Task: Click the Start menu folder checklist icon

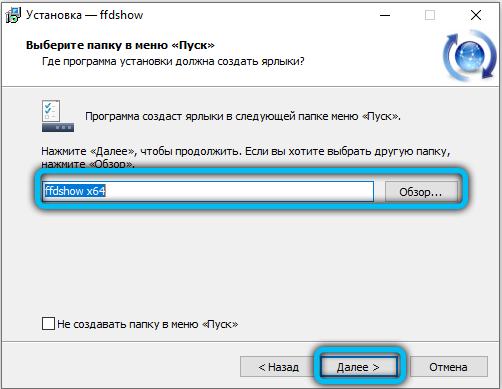Action: (58, 116)
